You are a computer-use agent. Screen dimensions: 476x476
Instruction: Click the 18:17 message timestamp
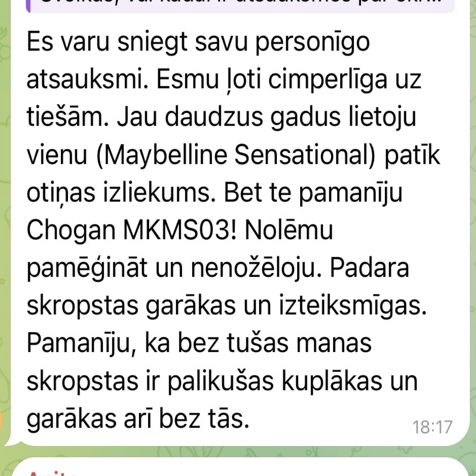(x=432, y=427)
